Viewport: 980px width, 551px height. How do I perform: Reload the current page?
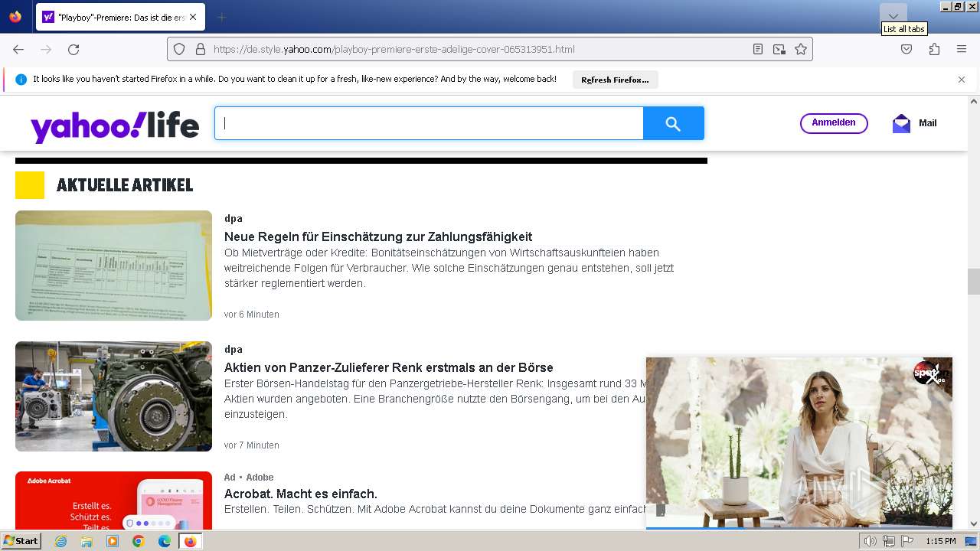pos(73,49)
